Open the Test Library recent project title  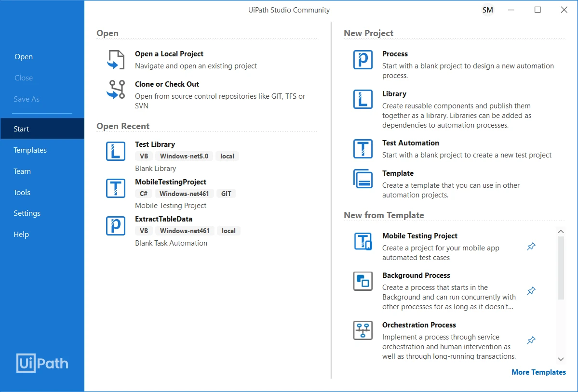155,144
